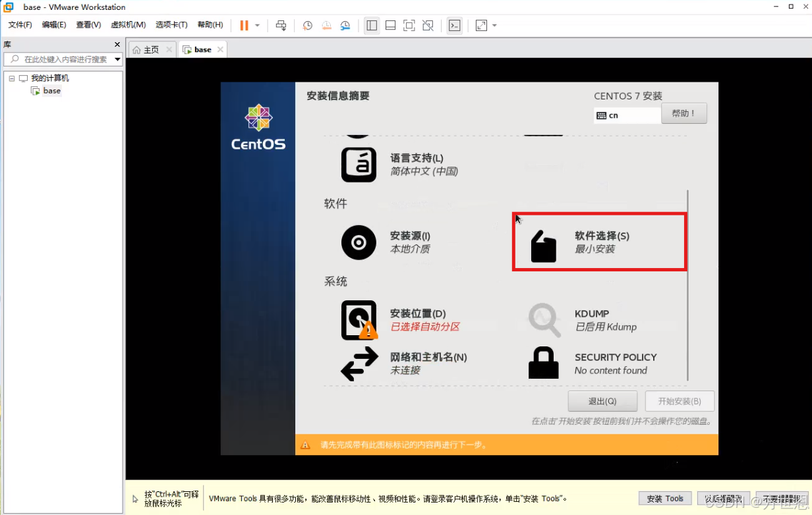Select 我的计算机 in the library tree
812x515 pixels.
50,78
